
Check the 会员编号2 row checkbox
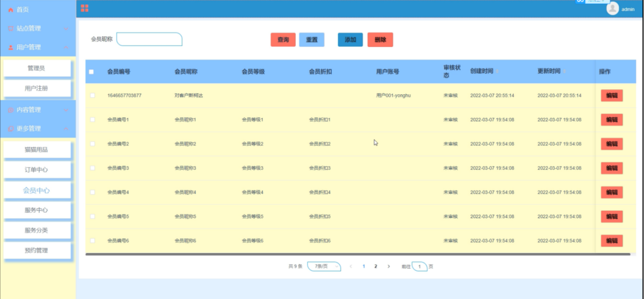coord(92,144)
